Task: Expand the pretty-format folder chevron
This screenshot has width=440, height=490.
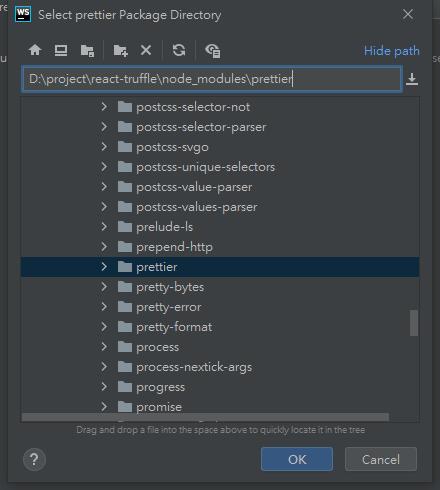Action: pos(104,327)
